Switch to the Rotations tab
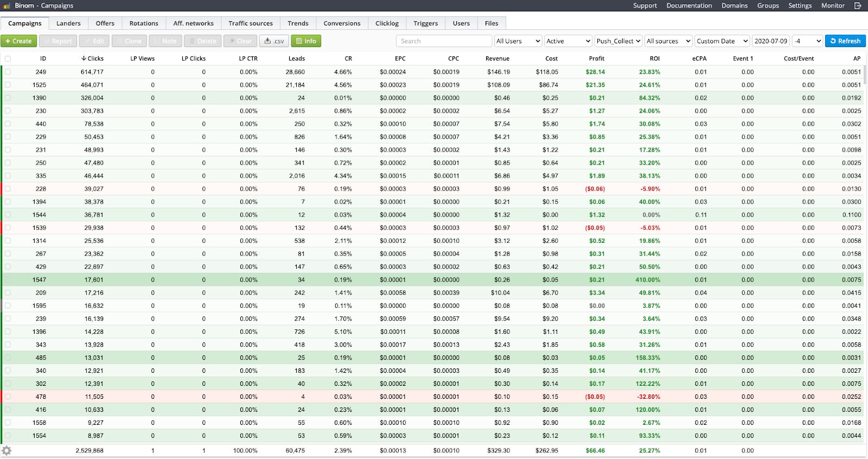 click(x=144, y=23)
